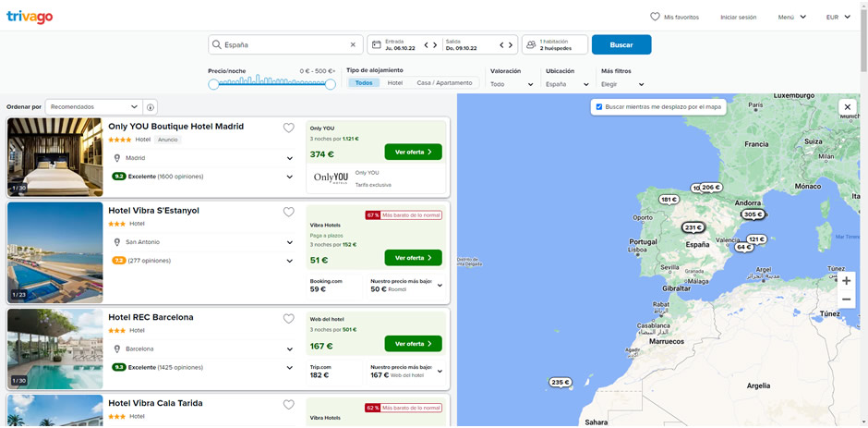Click Iniciar sesión
The width and height of the screenshot is (868, 428).
coord(738,18)
